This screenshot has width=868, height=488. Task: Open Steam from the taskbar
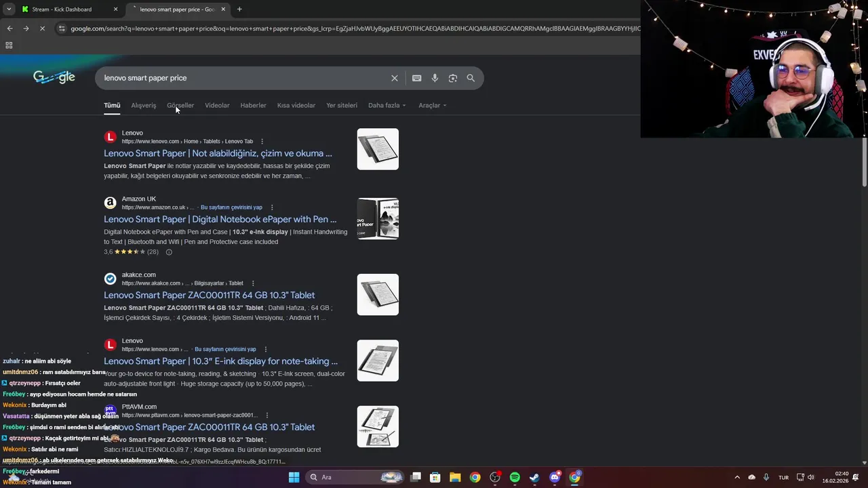(534, 477)
